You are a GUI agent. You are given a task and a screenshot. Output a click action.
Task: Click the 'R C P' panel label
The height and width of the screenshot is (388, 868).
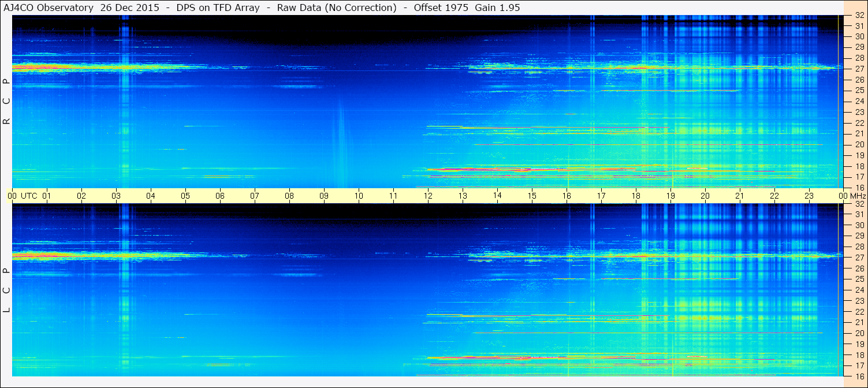[7, 102]
